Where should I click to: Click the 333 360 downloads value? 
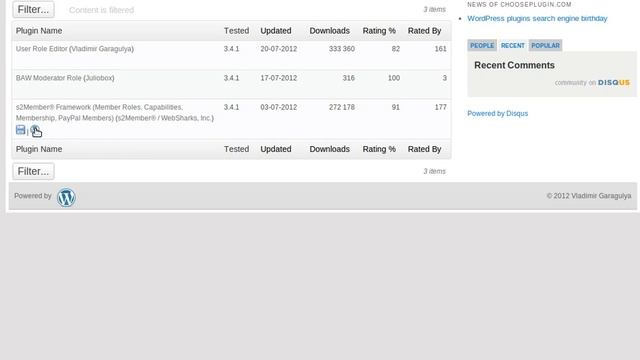342,49
